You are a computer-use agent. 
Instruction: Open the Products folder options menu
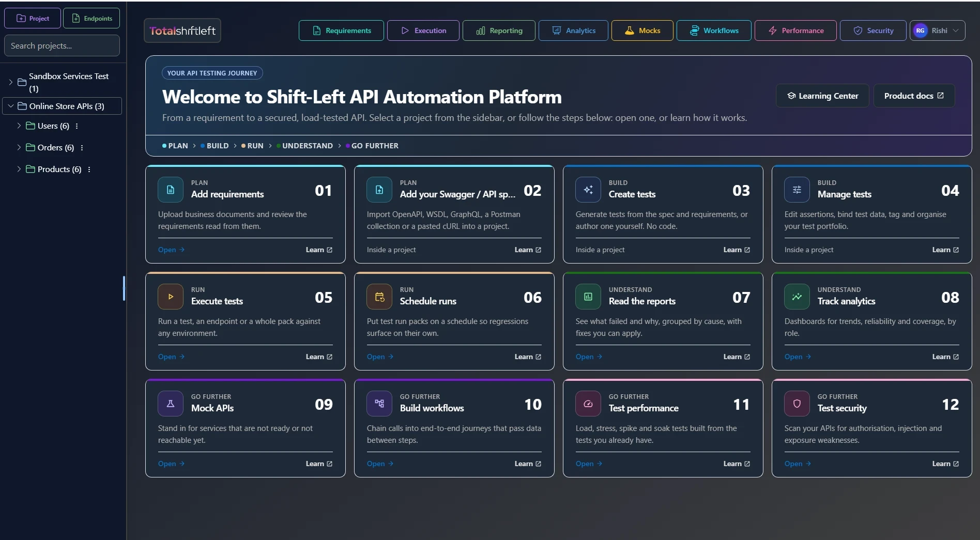tap(89, 169)
